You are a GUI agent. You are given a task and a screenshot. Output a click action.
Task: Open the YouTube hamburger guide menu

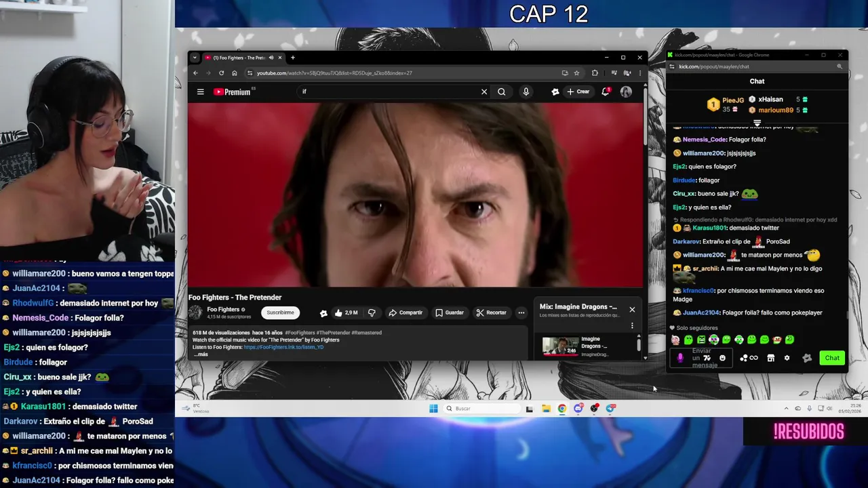coord(200,91)
